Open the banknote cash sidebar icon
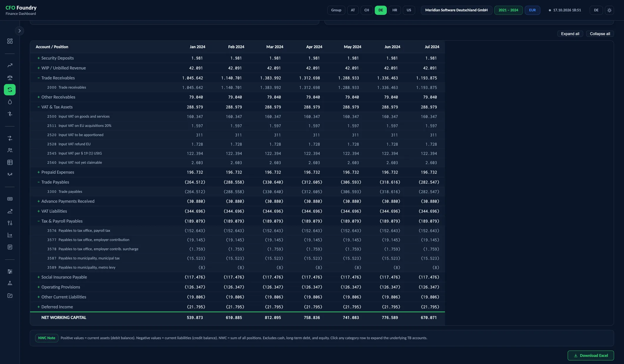This screenshot has height=364, width=624. coord(10,199)
